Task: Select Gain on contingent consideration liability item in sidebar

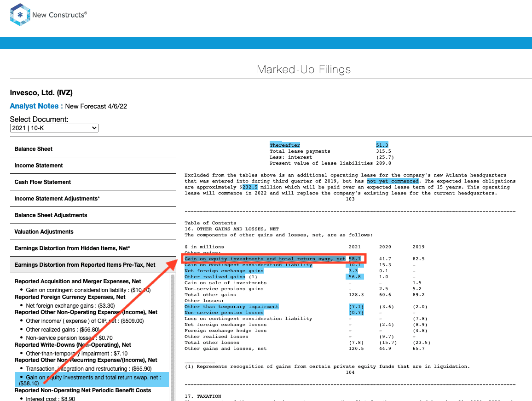Action: 88,290
